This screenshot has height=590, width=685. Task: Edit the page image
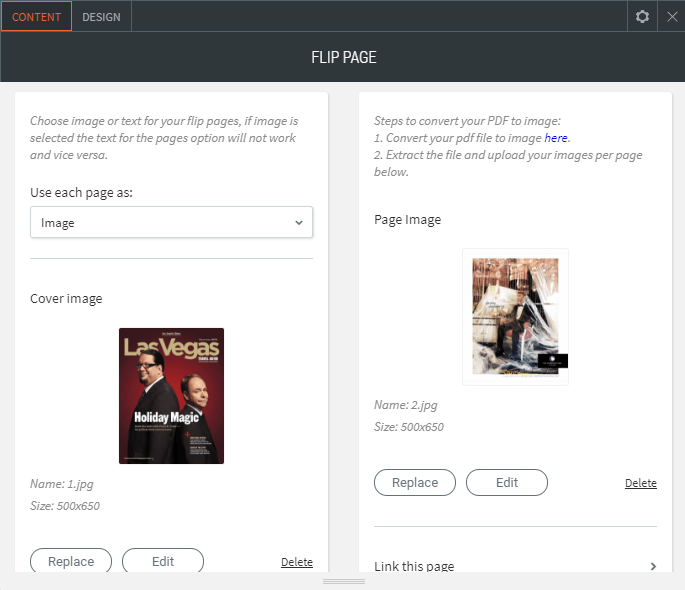coord(507,482)
